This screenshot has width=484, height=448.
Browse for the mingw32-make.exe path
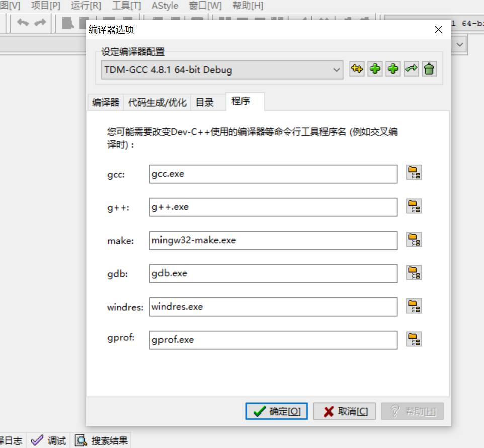coord(414,240)
